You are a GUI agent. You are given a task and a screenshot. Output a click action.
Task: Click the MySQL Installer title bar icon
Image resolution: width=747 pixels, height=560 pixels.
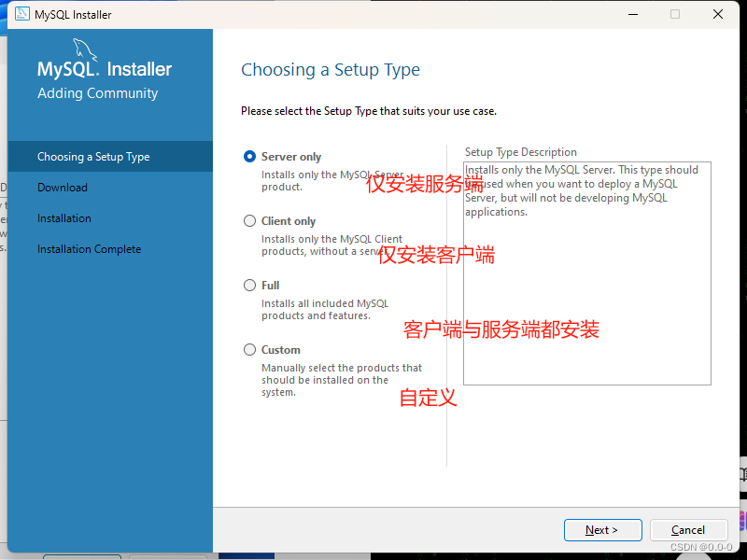tap(21, 14)
